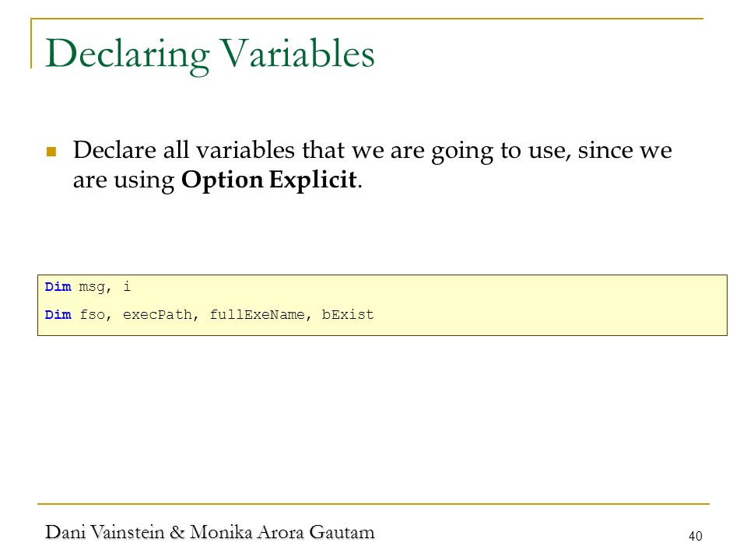Click the gold footer divider line
This screenshot has height=560, width=747.
(373, 503)
